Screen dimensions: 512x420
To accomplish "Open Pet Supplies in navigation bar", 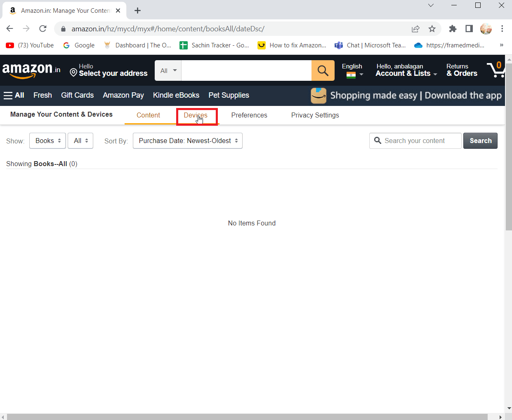I will tap(229, 95).
